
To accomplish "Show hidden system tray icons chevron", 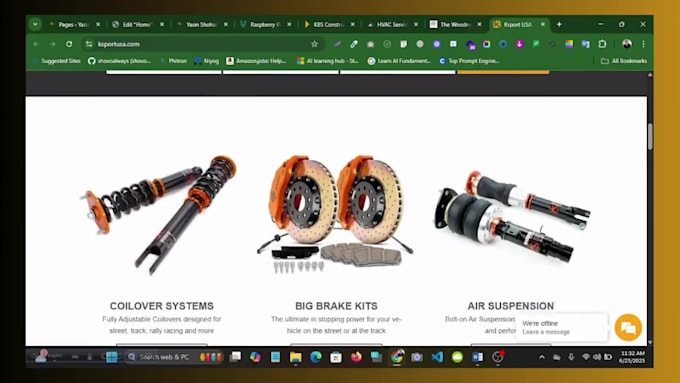I will coord(542,357).
